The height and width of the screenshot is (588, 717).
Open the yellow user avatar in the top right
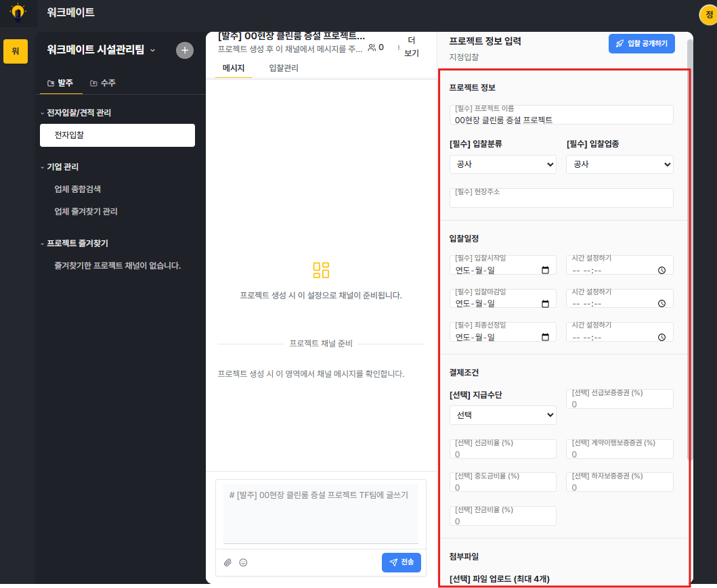coord(708,15)
